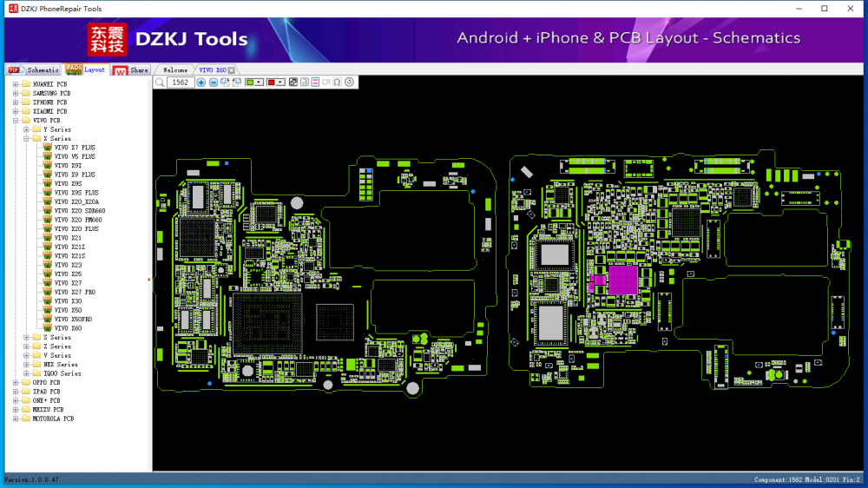Click the green color swatch in the toolbar

[250, 82]
